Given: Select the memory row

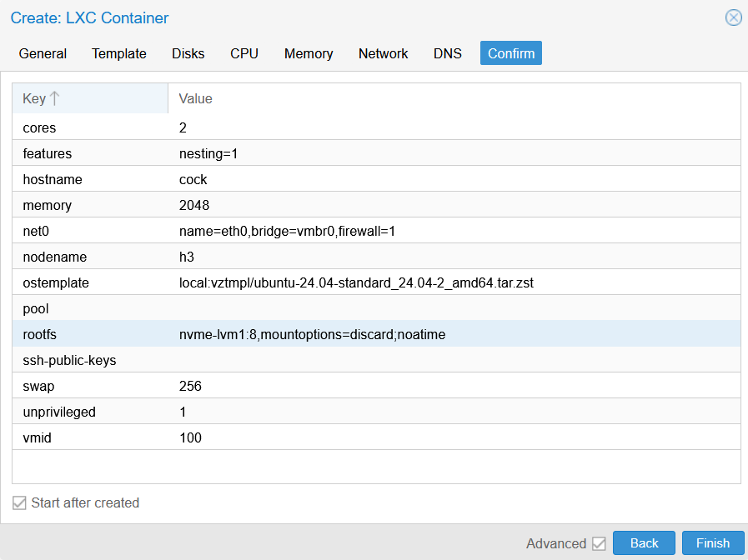Looking at the screenshot, I should (x=376, y=204).
